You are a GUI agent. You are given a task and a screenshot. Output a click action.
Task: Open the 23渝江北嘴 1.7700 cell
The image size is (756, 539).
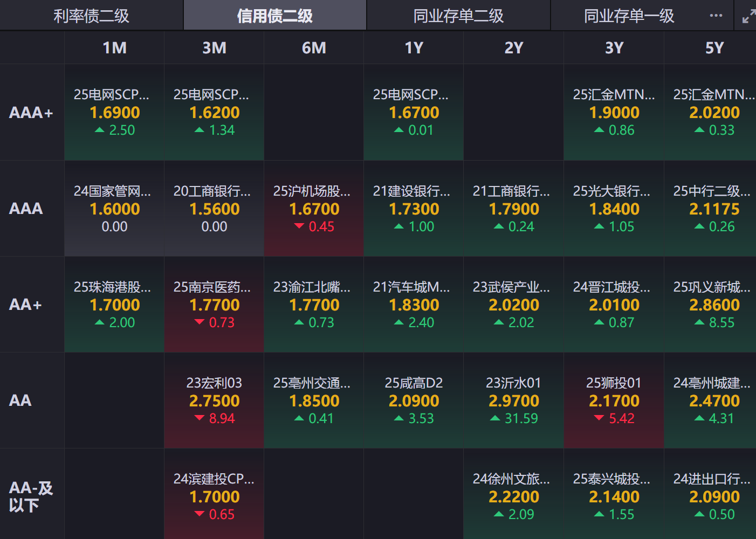pyautogui.click(x=314, y=305)
